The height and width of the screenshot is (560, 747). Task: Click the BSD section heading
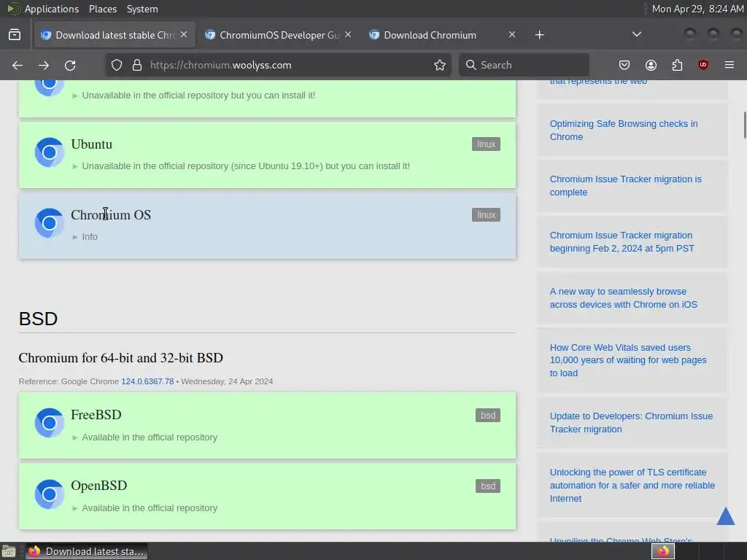click(x=38, y=319)
